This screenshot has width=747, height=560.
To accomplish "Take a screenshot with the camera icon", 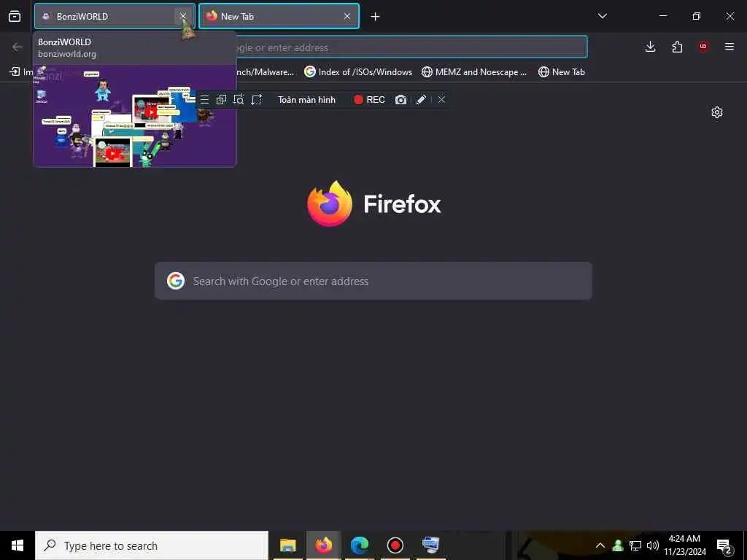I will click(400, 99).
